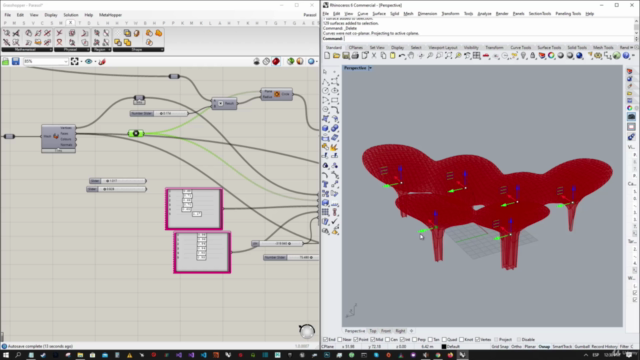
Task: Click the blue Render sphere icon in Rhino
Action: click(x=580, y=56)
